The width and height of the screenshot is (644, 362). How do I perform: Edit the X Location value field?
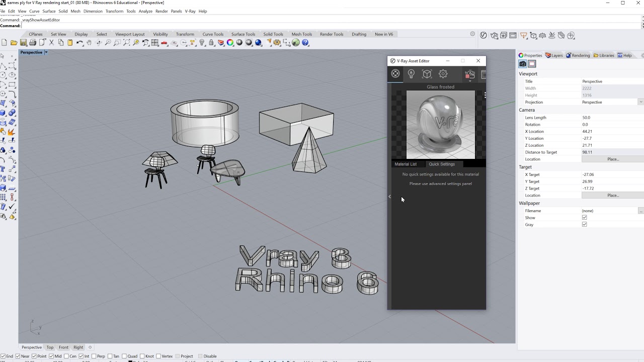[612, 132]
